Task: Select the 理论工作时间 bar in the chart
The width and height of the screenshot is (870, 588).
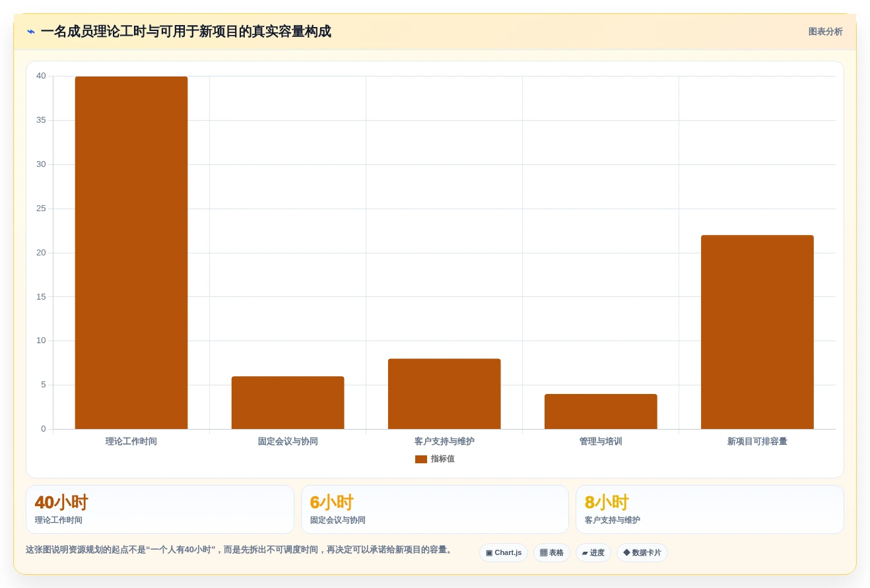Action: pyautogui.click(x=131, y=253)
